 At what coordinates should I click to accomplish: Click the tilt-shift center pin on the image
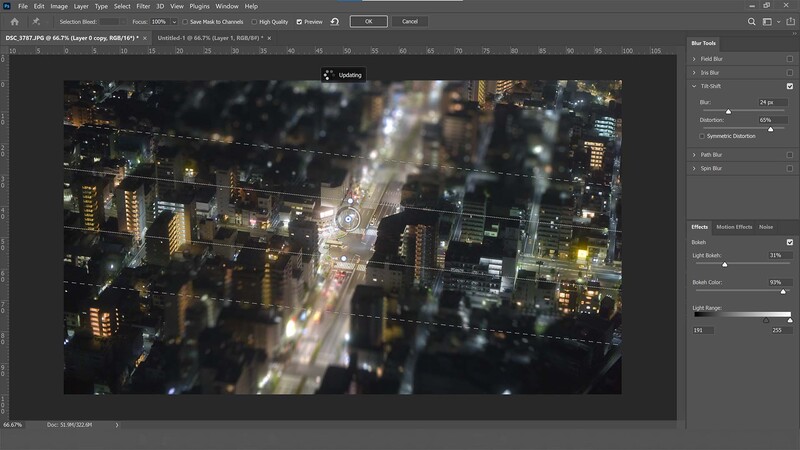(x=348, y=219)
